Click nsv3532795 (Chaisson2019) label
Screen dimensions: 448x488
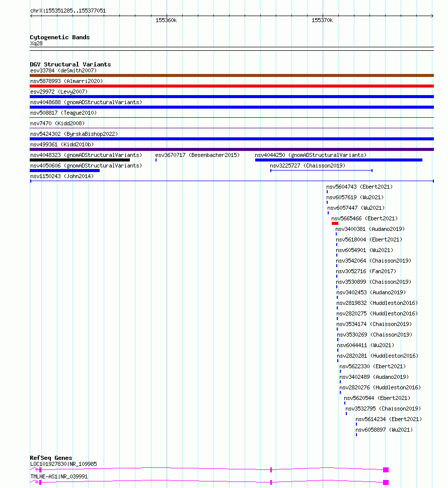pos(383,409)
